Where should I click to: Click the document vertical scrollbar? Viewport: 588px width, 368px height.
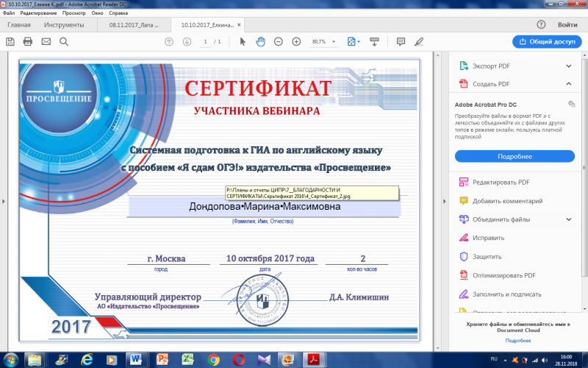point(437,201)
